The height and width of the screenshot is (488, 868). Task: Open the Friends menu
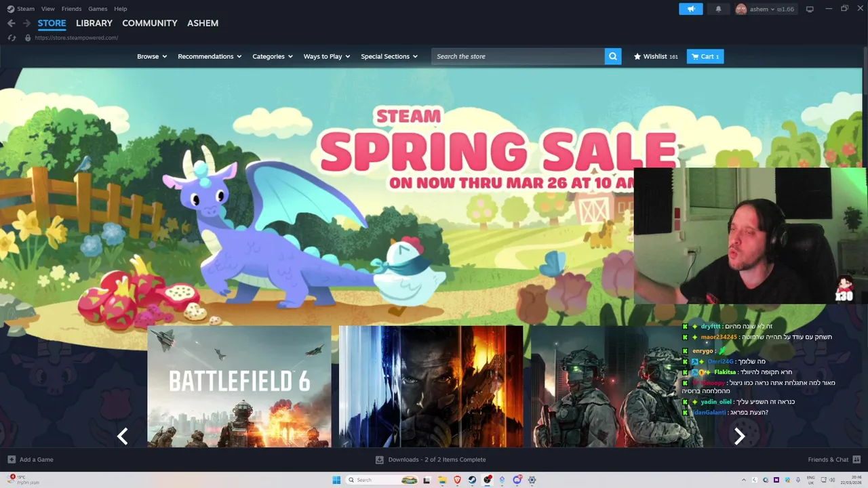(71, 9)
